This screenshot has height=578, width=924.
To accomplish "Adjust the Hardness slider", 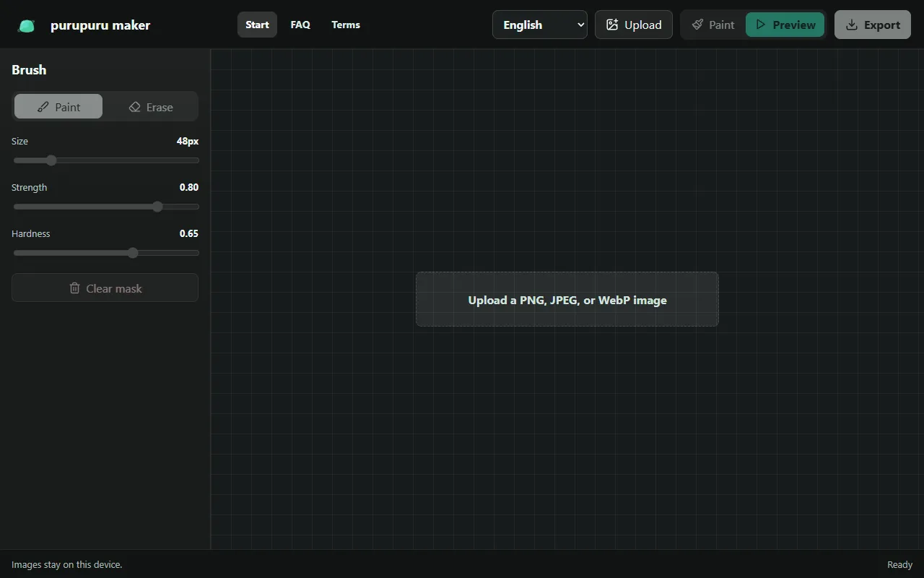I will coord(106,253).
